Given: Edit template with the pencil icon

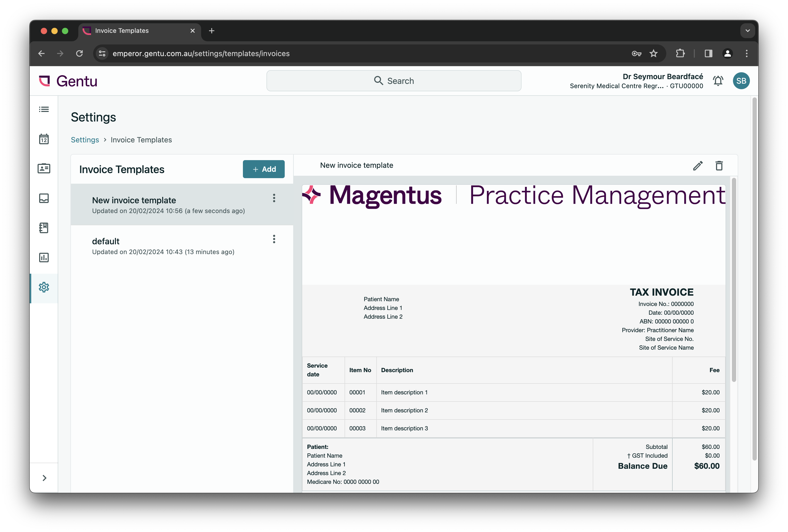Looking at the screenshot, I should (698, 166).
